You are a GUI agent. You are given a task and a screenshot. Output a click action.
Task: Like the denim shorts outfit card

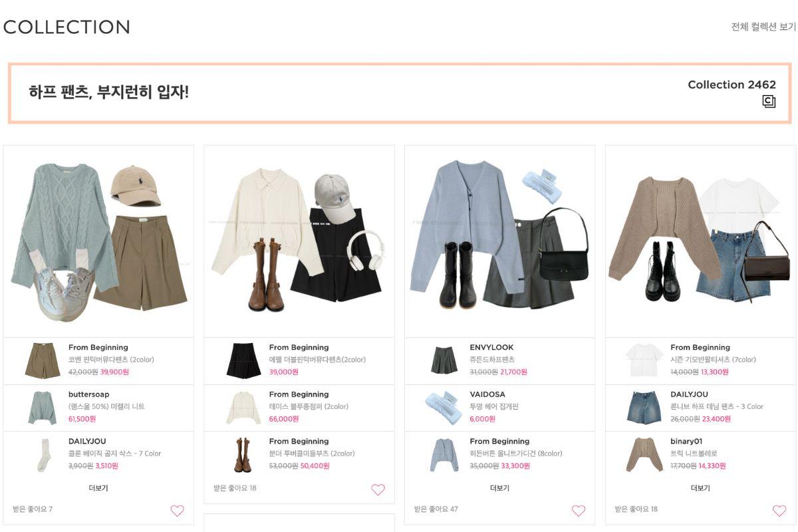pyautogui.click(x=779, y=511)
